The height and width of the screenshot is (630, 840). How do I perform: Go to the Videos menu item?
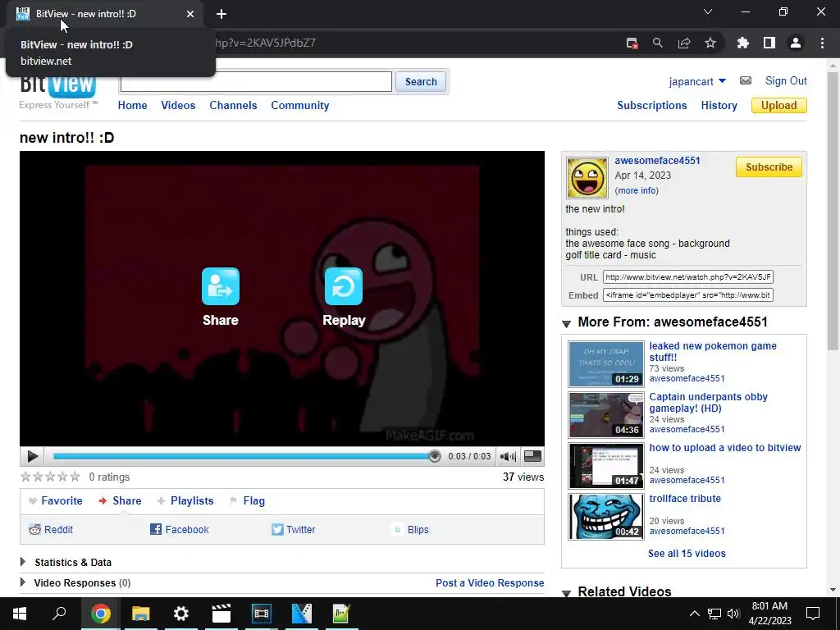click(178, 106)
